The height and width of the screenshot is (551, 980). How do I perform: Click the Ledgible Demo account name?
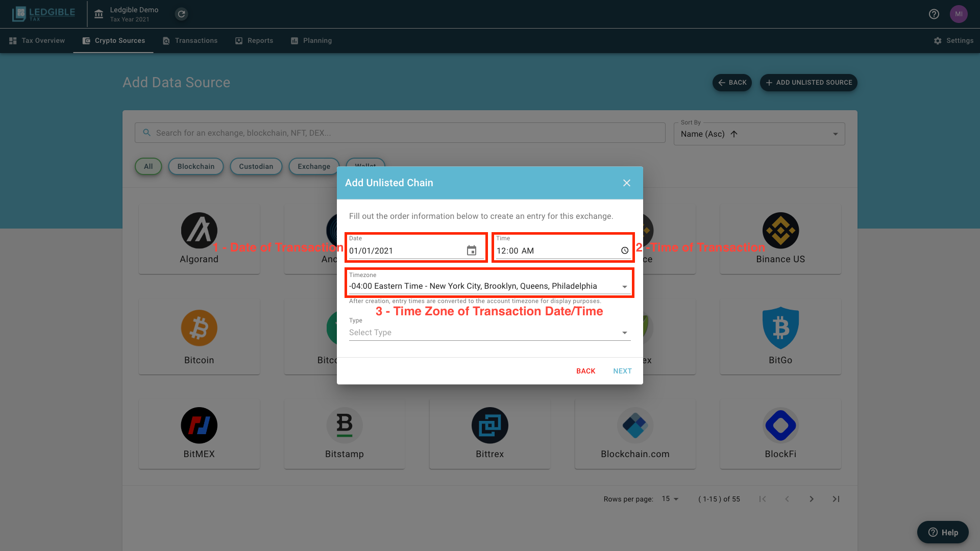click(x=134, y=10)
